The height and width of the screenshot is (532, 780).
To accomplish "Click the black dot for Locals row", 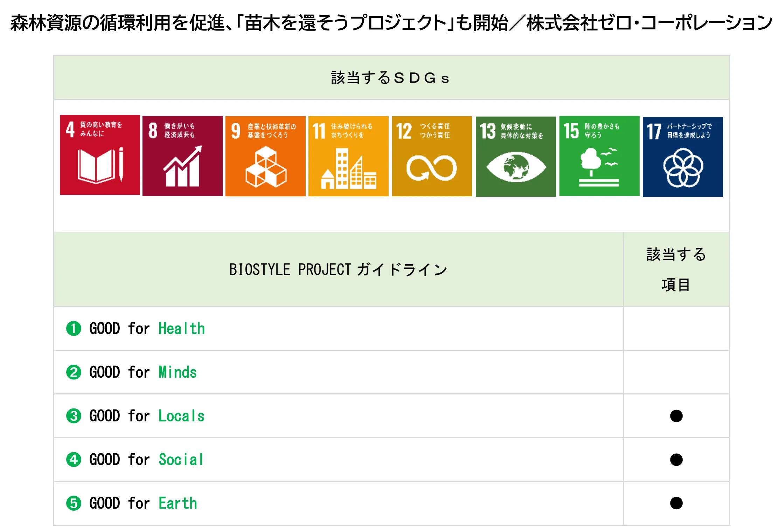I will (676, 416).
